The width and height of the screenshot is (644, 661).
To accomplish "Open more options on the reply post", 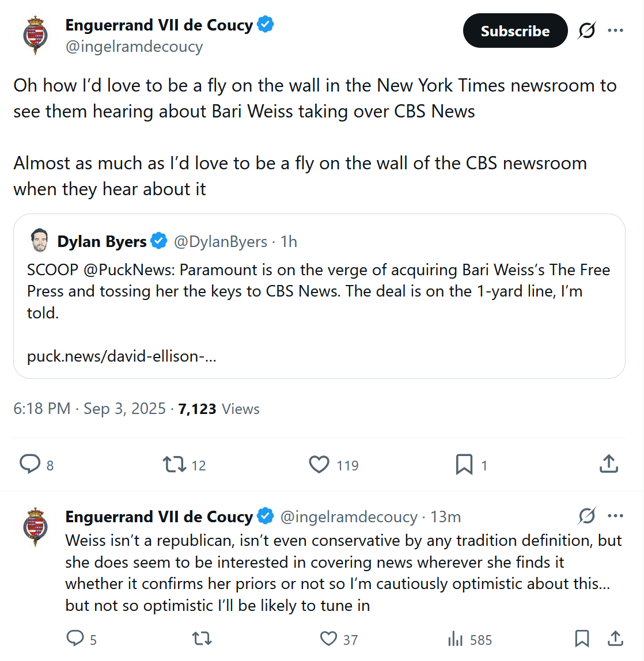I will [615, 516].
